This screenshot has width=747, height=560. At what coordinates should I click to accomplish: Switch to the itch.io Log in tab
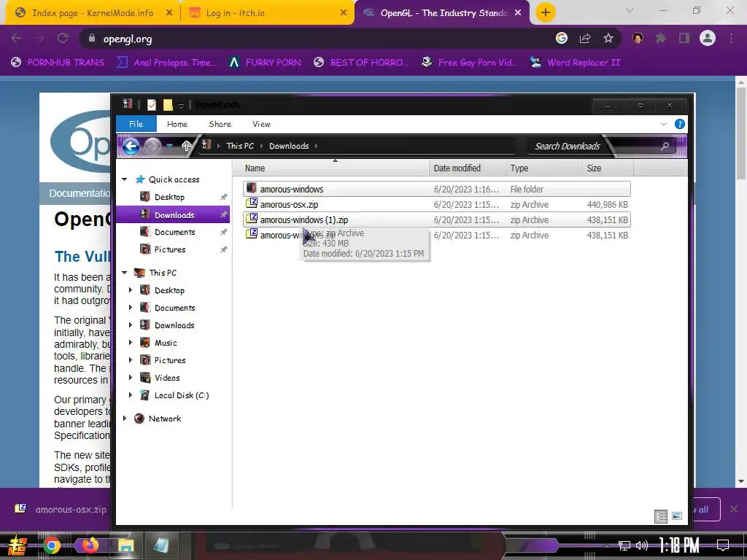(267, 13)
